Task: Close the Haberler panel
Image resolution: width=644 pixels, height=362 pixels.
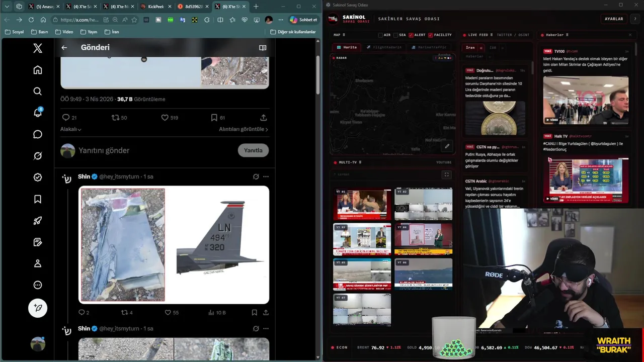Action: 630,35
